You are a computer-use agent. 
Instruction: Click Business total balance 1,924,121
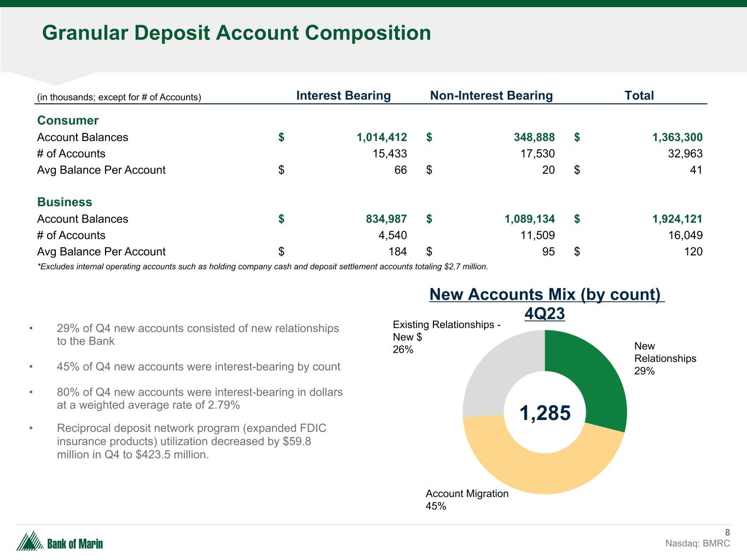point(677,219)
